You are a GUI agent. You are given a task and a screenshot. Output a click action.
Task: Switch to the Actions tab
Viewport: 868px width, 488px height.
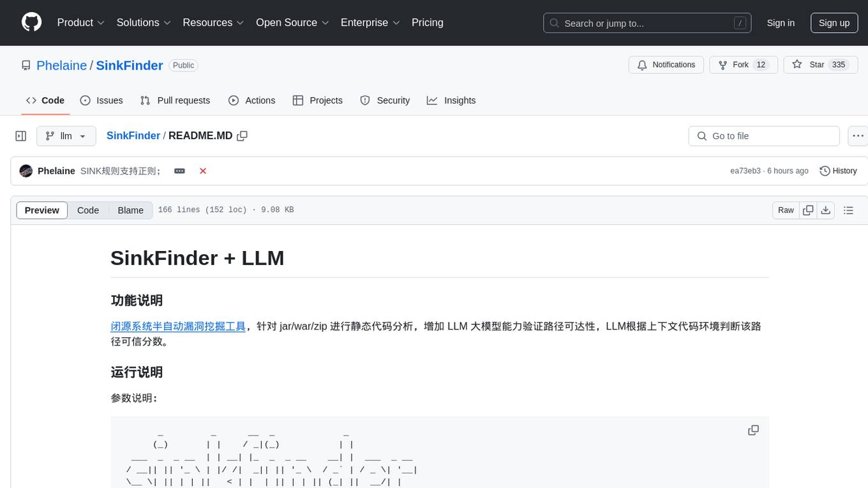pyautogui.click(x=252, y=100)
